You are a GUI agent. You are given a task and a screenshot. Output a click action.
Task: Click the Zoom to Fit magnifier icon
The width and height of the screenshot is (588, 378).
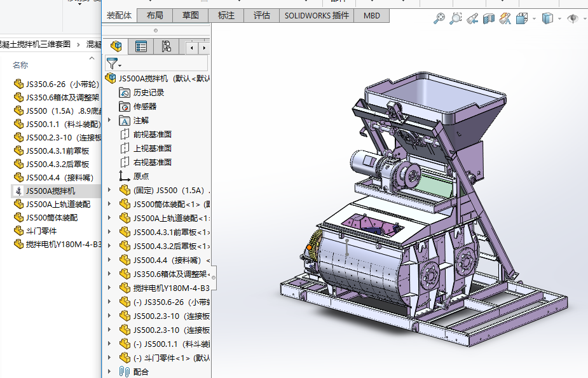(439, 19)
